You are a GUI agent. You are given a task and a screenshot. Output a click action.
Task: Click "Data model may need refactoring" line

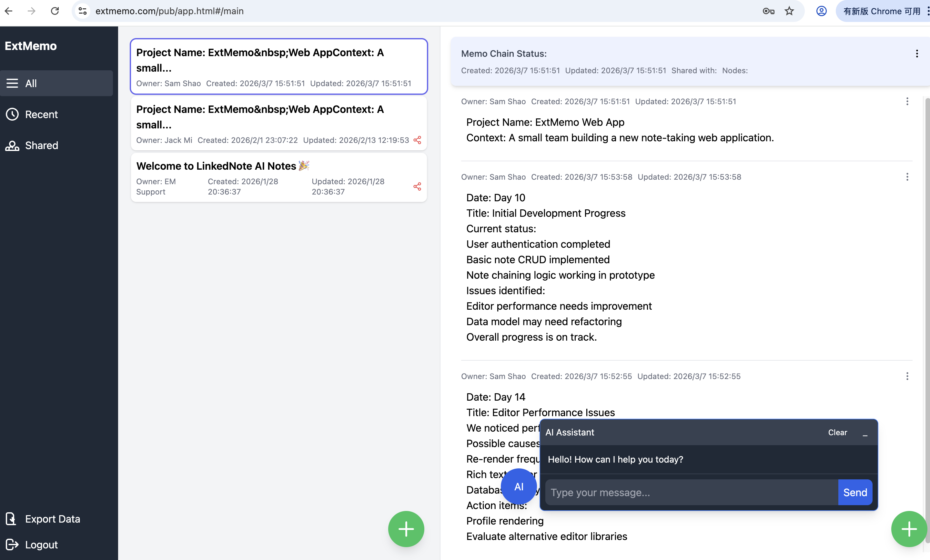[x=544, y=322]
